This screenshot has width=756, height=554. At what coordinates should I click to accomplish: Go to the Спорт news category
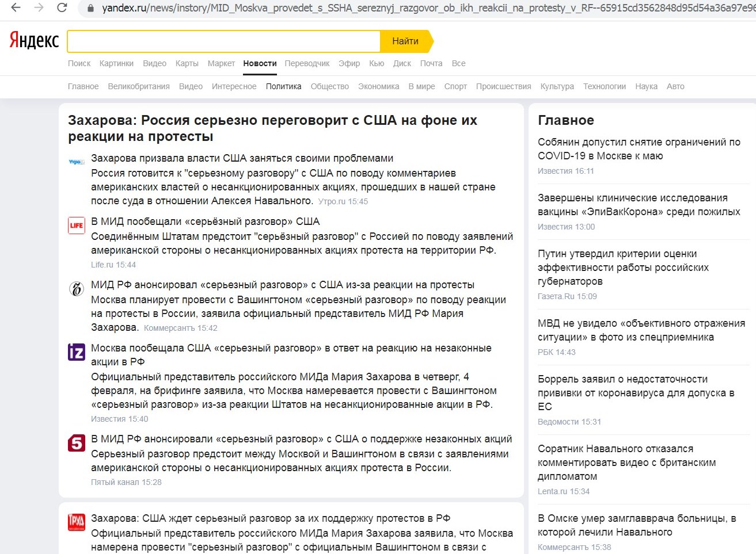[455, 86]
